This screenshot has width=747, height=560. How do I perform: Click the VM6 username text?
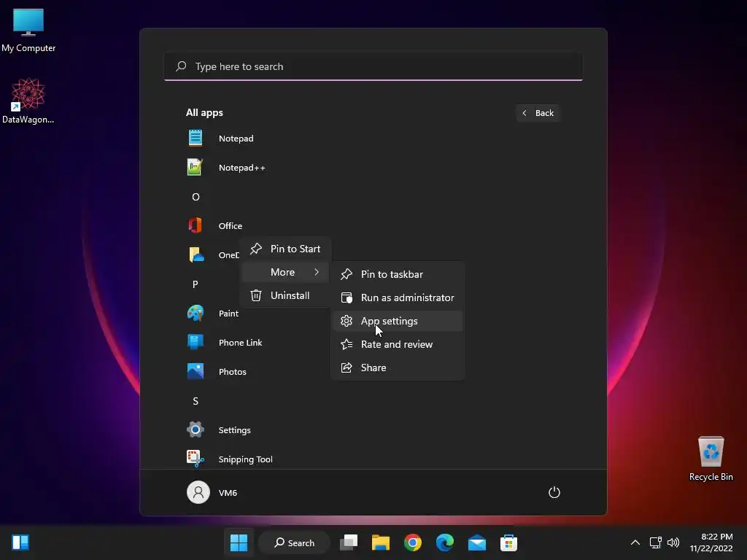[x=228, y=493]
